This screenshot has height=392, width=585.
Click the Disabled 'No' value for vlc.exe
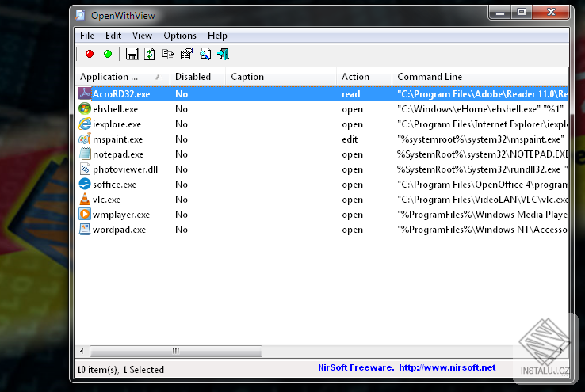[x=182, y=200]
